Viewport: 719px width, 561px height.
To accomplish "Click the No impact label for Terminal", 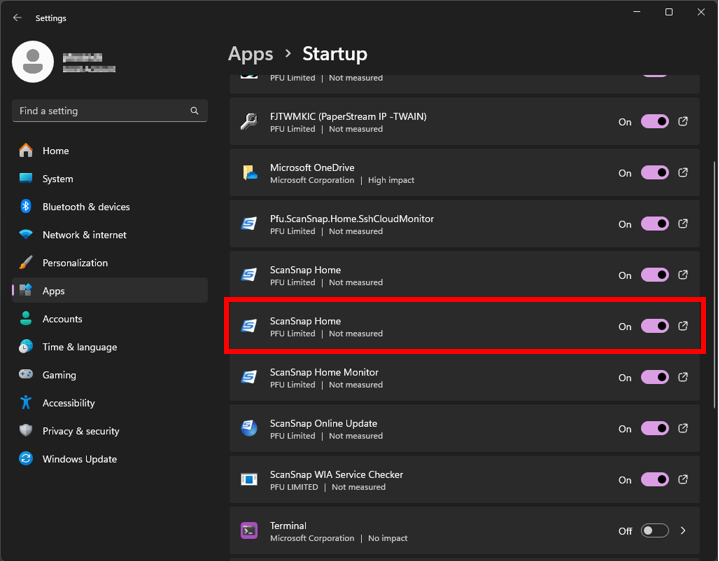I will click(387, 539).
